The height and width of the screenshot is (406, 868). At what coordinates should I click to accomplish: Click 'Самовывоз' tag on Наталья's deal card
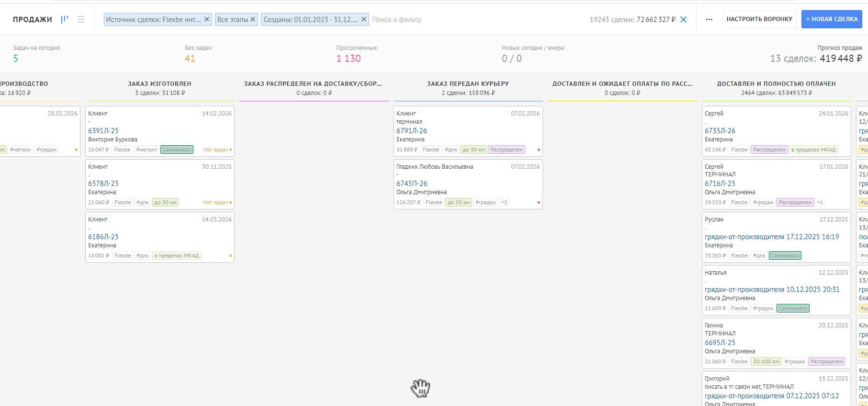pyautogui.click(x=793, y=308)
